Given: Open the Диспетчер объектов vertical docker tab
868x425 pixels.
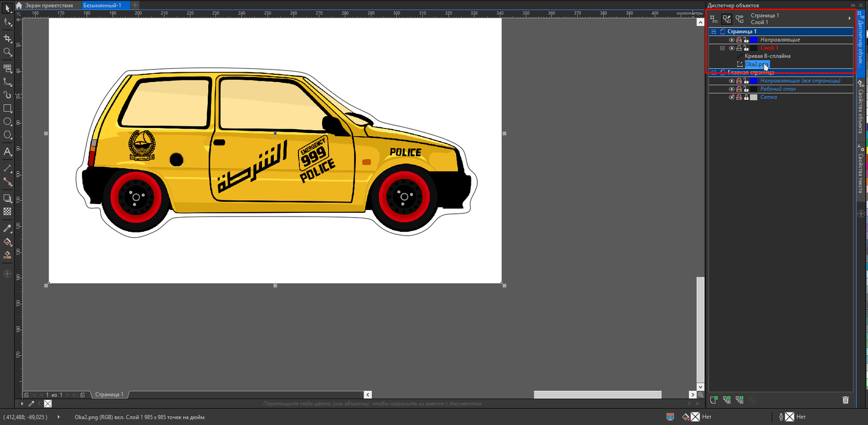Looking at the screenshot, I should 861,45.
